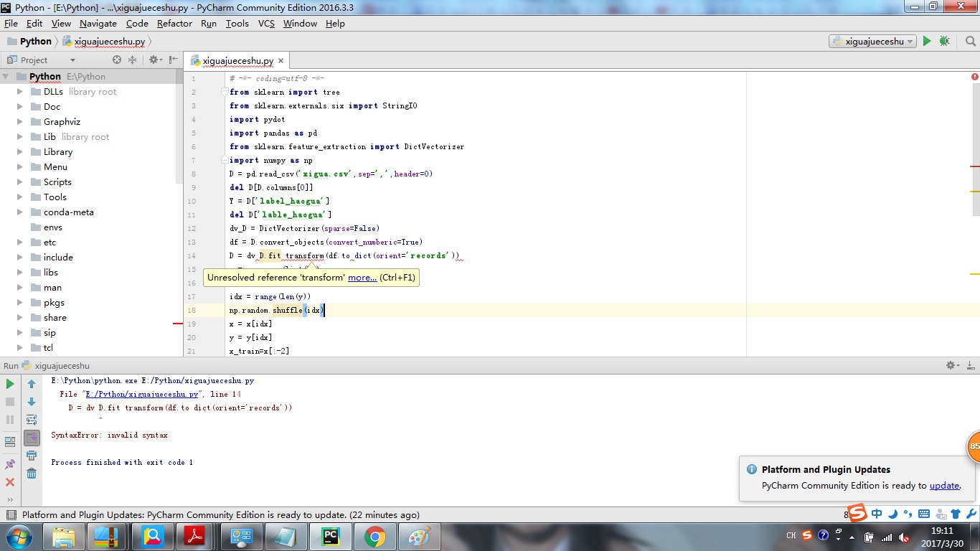The height and width of the screenshot is (551, 980).
Task: Clear all console output with trash icon
Action: [x=32, y=474]
